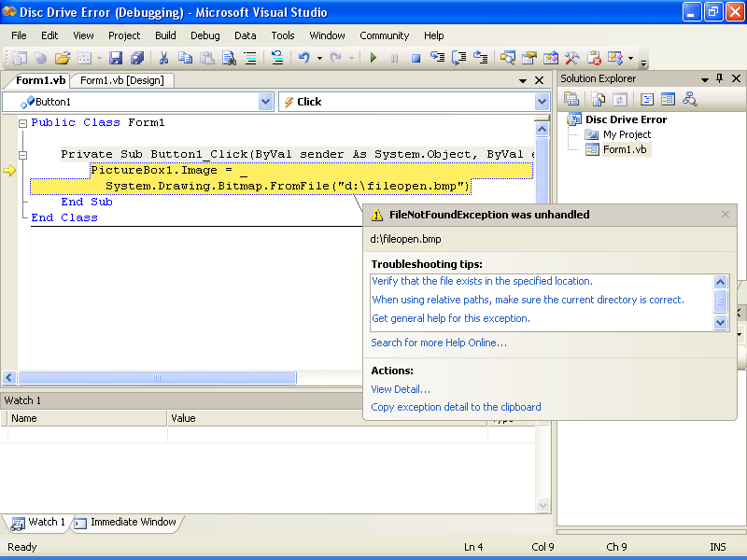Image resolution: width=747 pixels, height=560 pixels.
Task: Click View Class Diagram icon
Action: (690, 99)
